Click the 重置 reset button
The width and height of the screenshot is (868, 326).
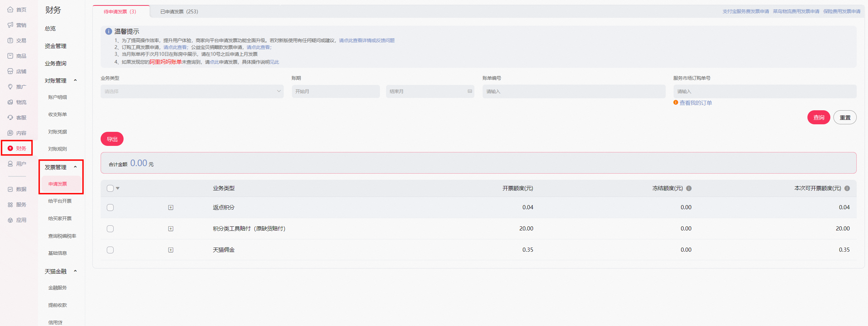tap(845, 117)
